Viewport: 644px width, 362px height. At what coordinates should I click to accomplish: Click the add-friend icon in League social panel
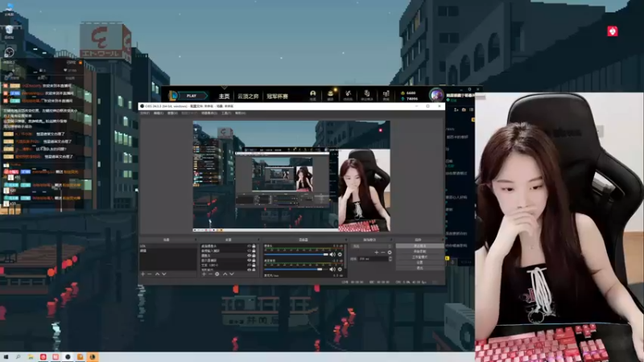click(x=456, y=109)
